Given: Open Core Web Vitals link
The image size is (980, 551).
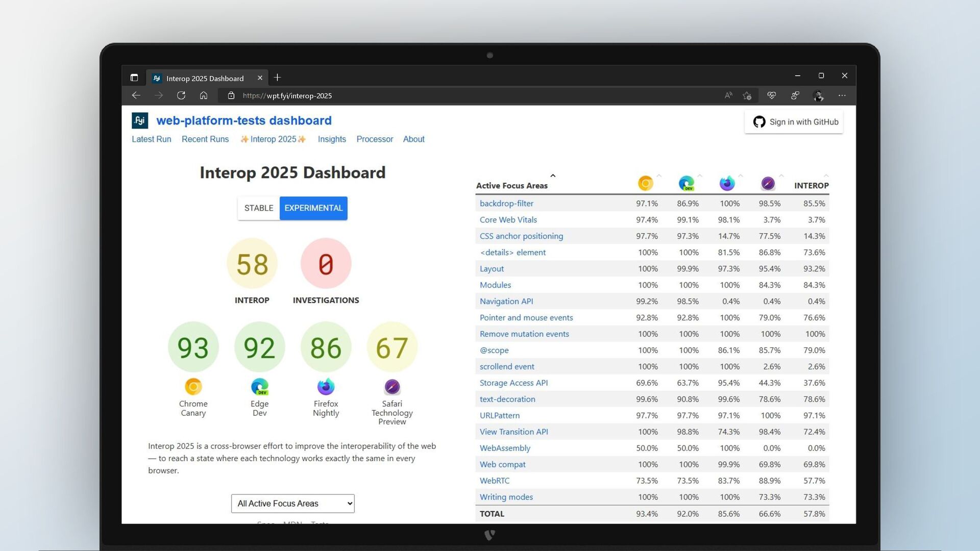Looking at the screenshot, I should pos(508,220).
